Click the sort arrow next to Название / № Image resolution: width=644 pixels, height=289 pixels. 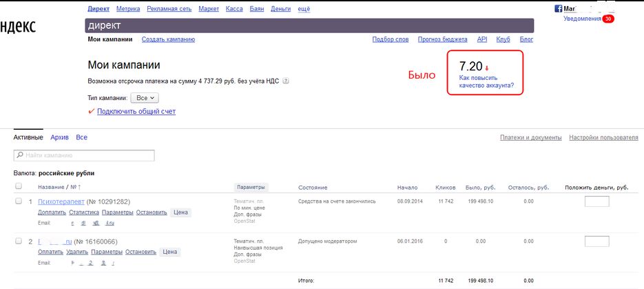tap(80, 187)
